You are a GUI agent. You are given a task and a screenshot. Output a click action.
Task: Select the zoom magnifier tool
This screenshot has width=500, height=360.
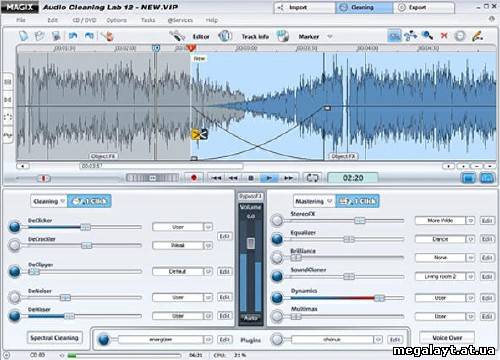427,35
